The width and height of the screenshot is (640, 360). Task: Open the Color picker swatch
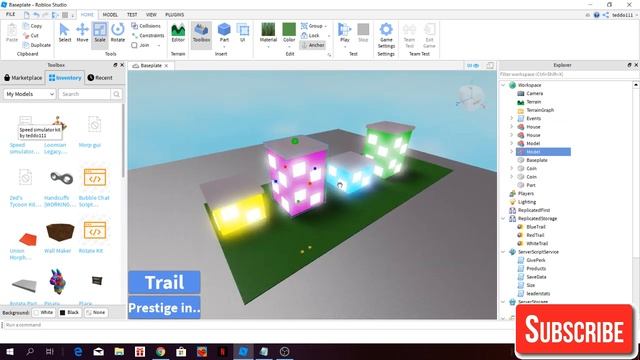[289, 33]
